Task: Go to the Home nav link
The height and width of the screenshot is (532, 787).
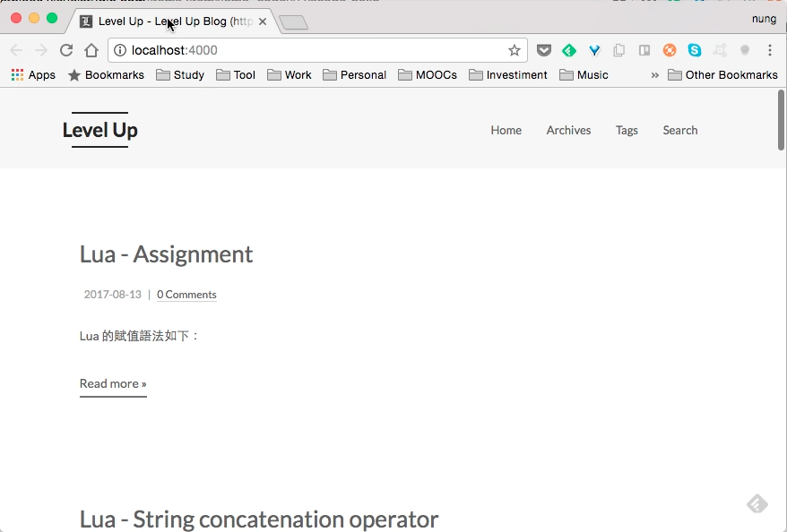Action: tap(506, 131)
